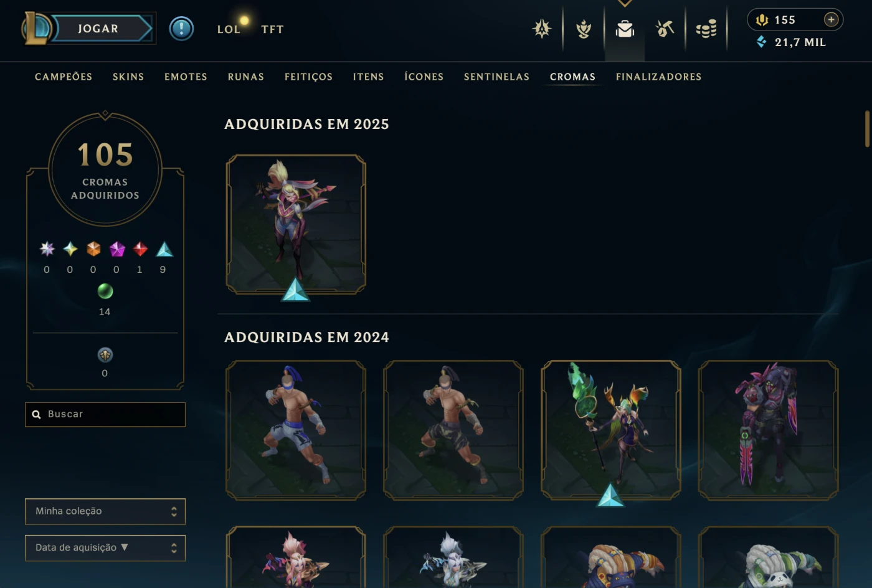Image resolution: width=872 pixels, height=588 pixels.
Task: Open the Data de aquisição sort dropdown
Action: coord(105,548)
